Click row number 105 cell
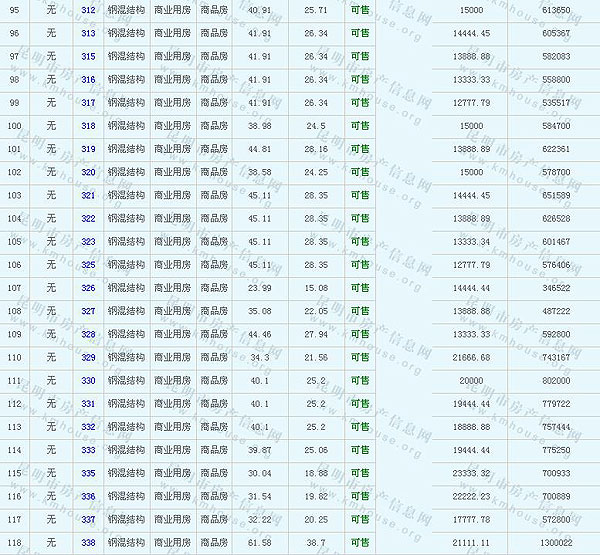Screen dimensions: 600x555 point(14,241)
